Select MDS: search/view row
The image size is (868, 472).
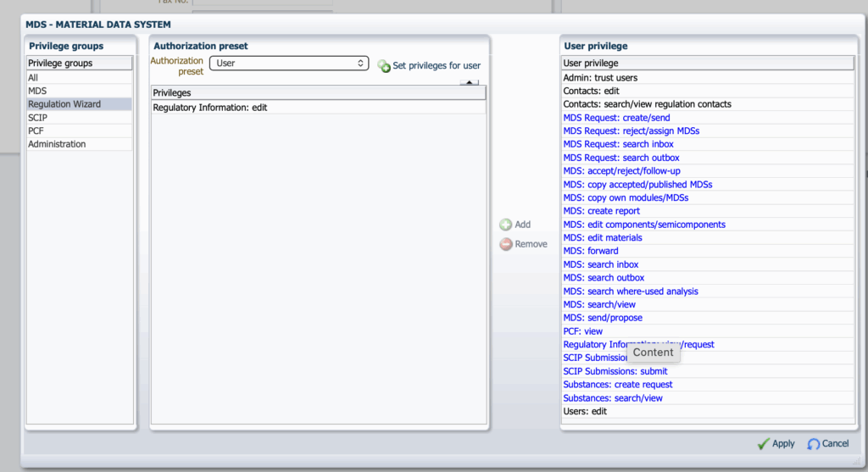click(708, 304)
